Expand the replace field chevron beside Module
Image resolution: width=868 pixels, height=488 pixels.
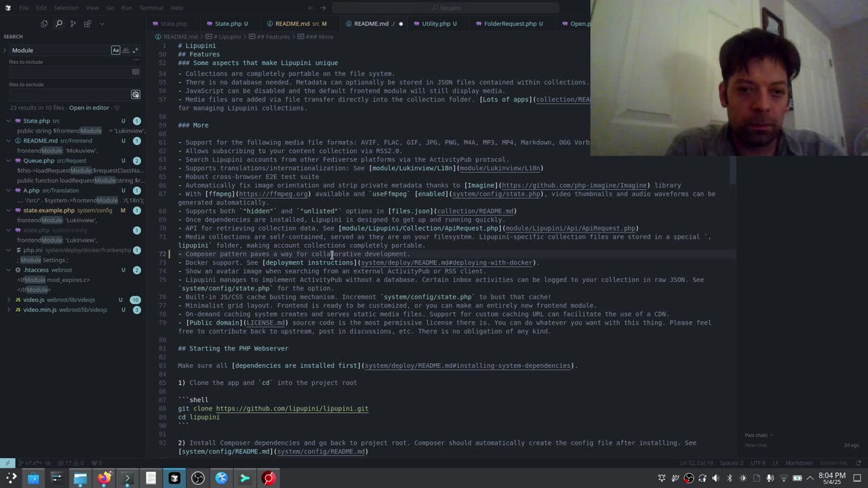point(5,50)
